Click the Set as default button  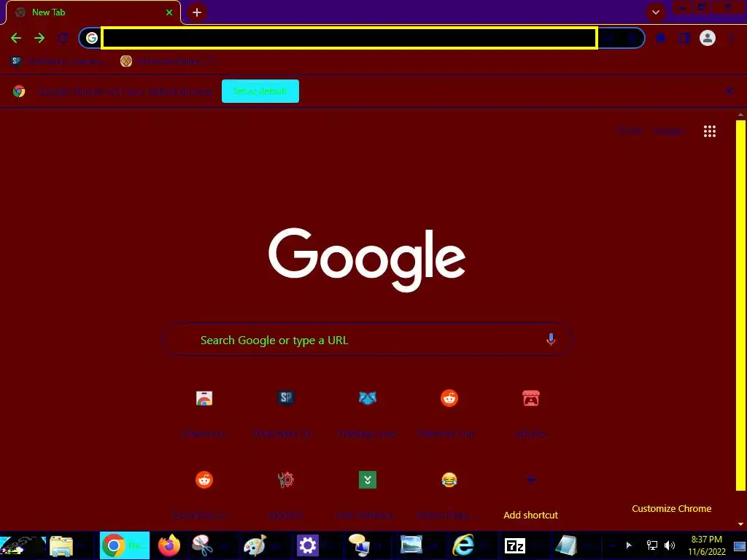[x=260, y=91]
